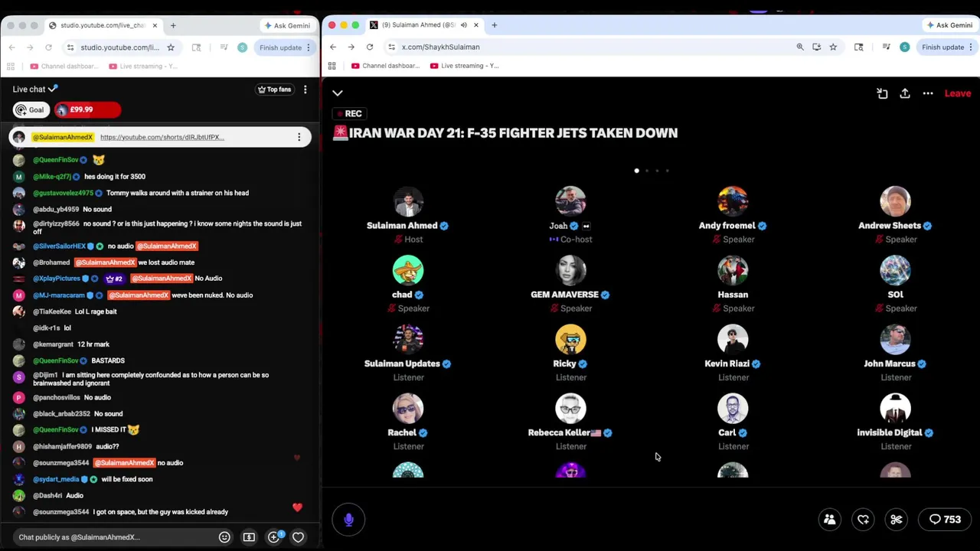This screenshot has height=551, width=980.
Task: Click Ask Gemini in YouTube Studio window
Action: coord(287,25)
